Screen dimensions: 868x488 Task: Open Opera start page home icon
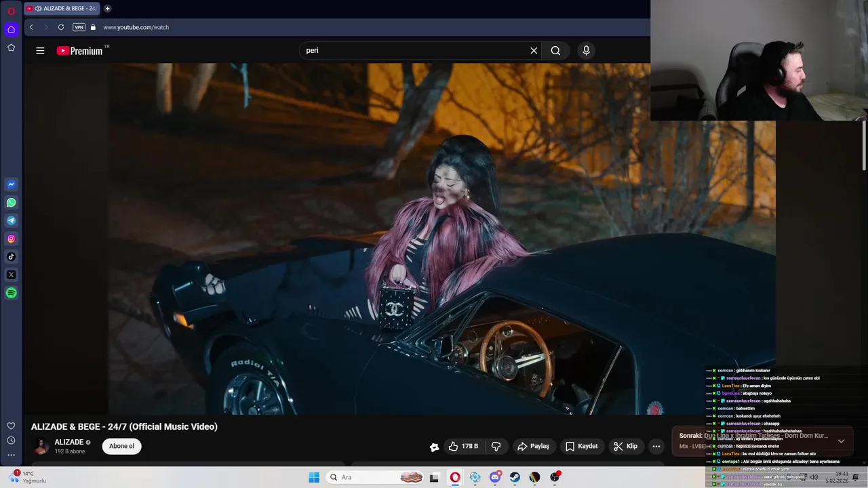(x=12, y=29)
